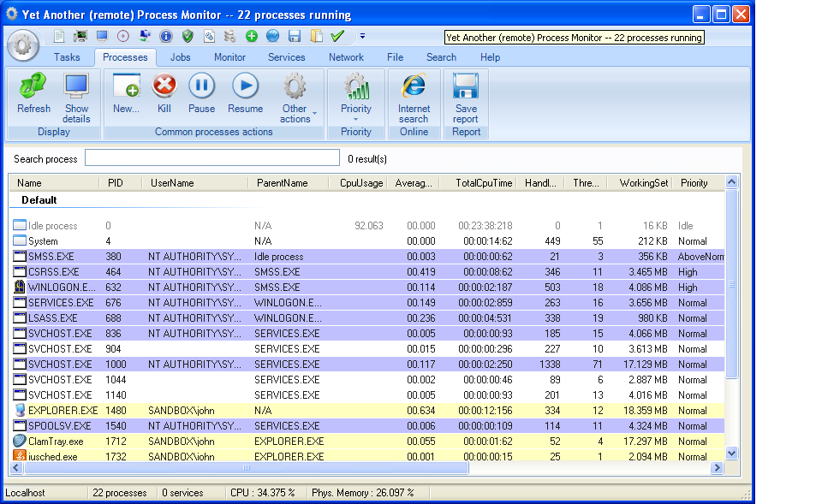Switch to the Network tab
This screenshot has height=504, width=822.
346,57
